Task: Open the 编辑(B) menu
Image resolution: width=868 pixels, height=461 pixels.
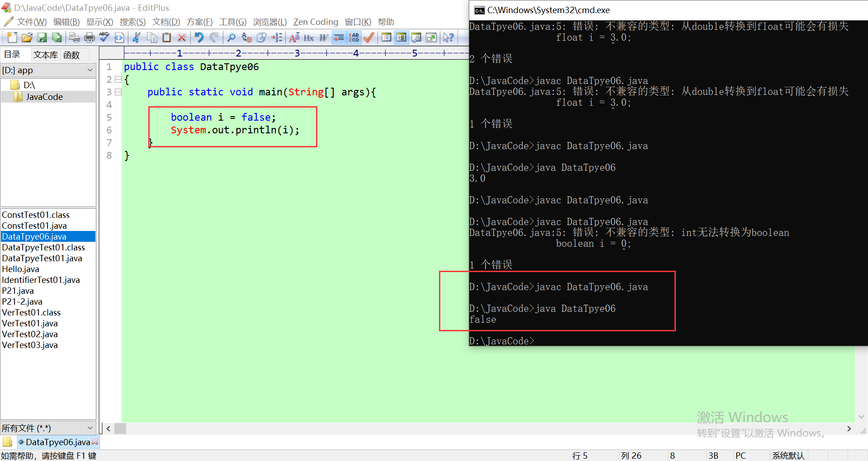Action: 66,22
